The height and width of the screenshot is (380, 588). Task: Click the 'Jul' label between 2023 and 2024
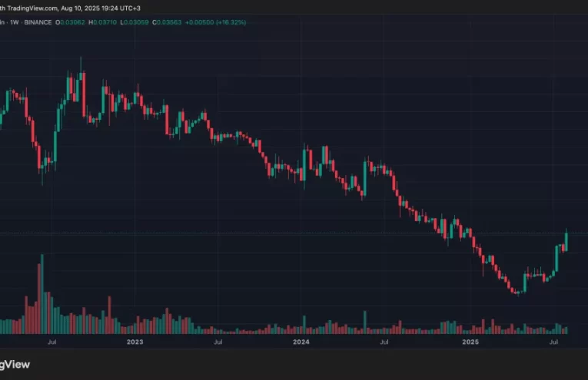pos(218,342)
